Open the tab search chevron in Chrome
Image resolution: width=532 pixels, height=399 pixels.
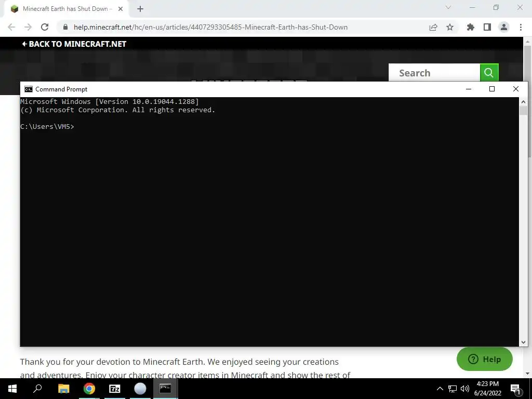pyautogui.click(x=448, y=7)
